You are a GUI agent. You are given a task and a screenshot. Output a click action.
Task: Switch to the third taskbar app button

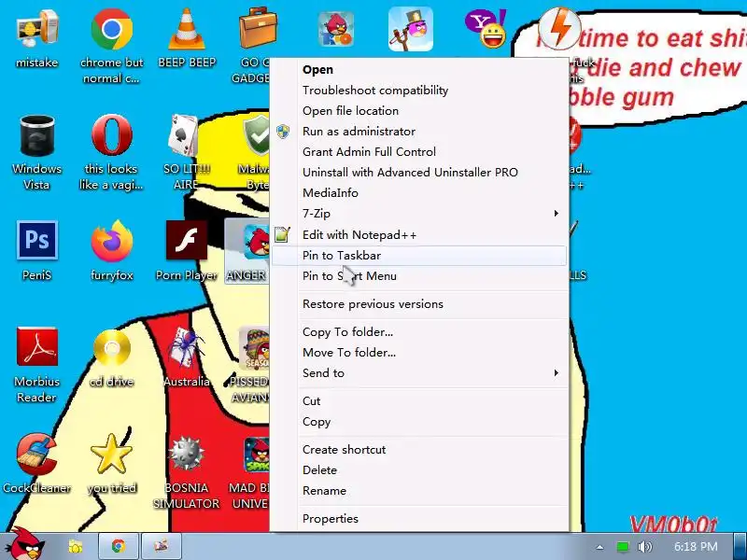[161, 546]
